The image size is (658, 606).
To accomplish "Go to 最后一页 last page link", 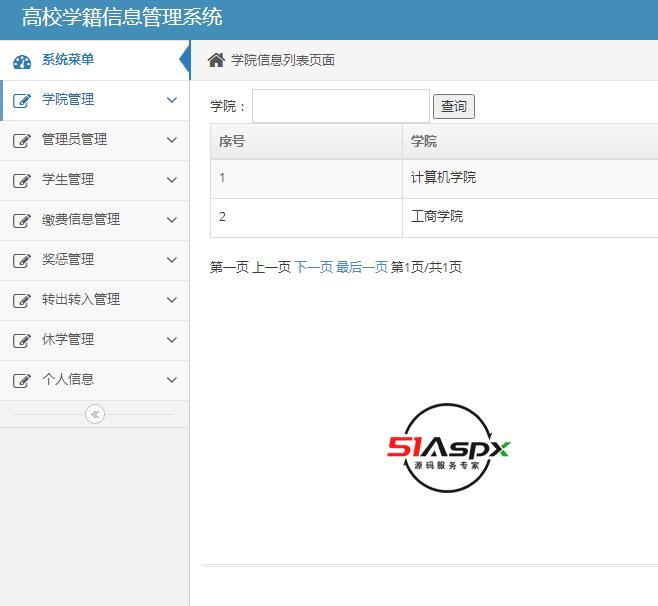I will click(x=362, y=267).
